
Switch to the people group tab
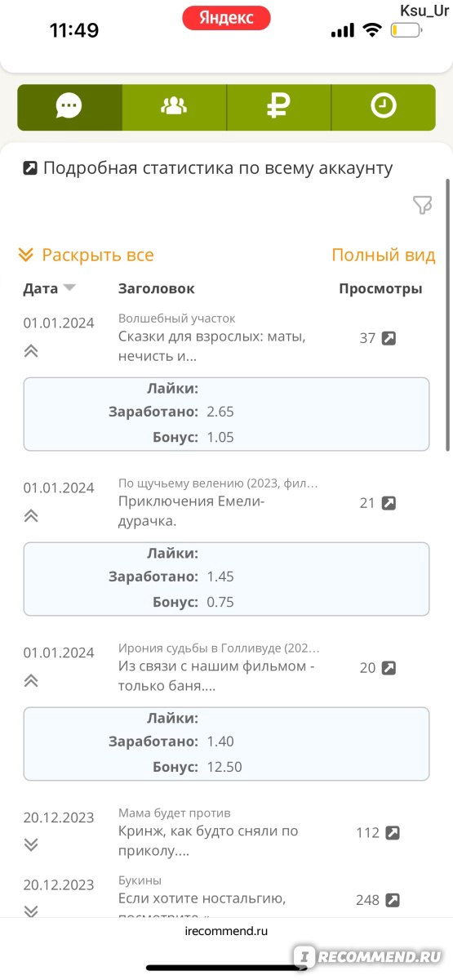[x=174, y=106]
